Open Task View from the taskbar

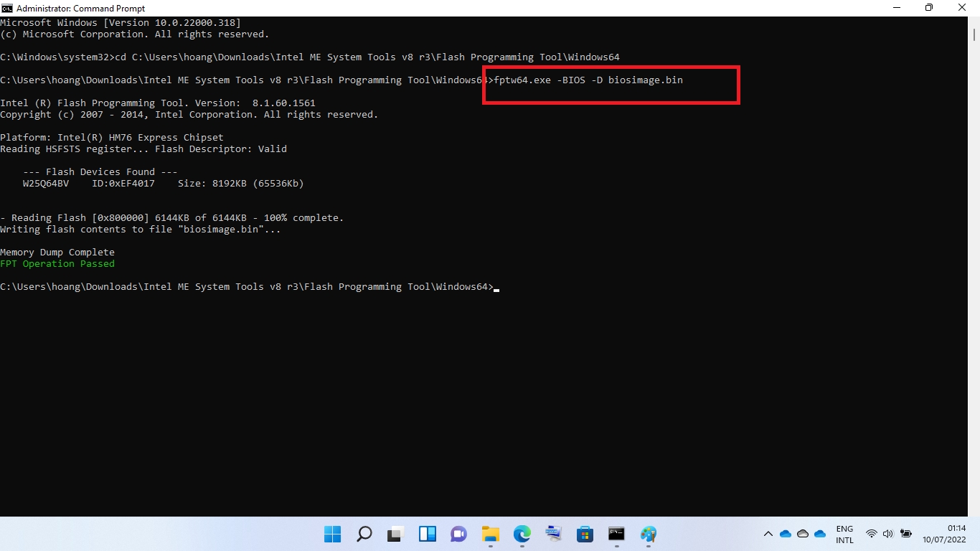tap(395, 534)
